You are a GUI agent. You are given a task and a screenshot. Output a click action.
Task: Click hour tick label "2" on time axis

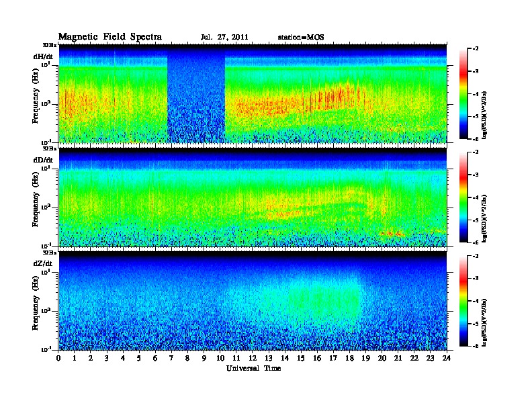tap(91, 358)
